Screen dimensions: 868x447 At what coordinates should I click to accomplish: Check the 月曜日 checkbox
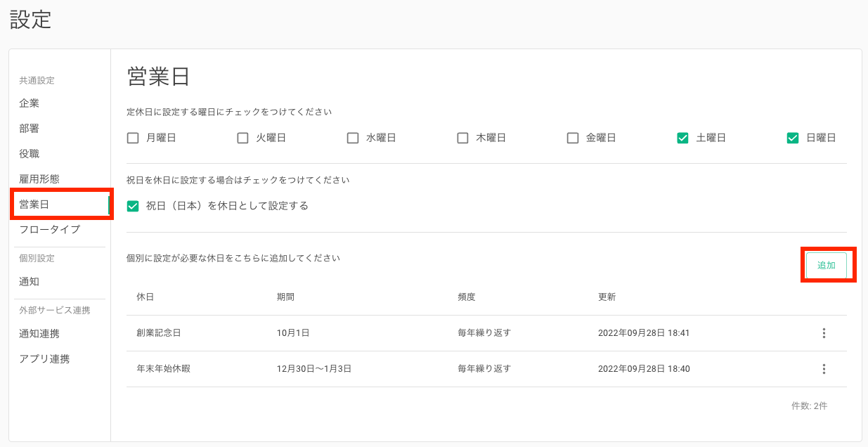pos(133,138)
